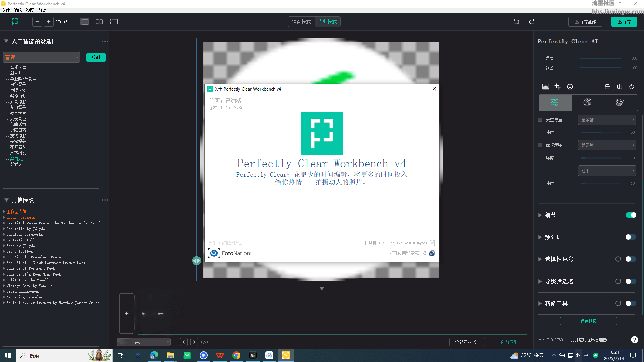The height and width of the screenshot is (362, 644).
Task: Switch to single image view mode
Action: click(85, 22)
